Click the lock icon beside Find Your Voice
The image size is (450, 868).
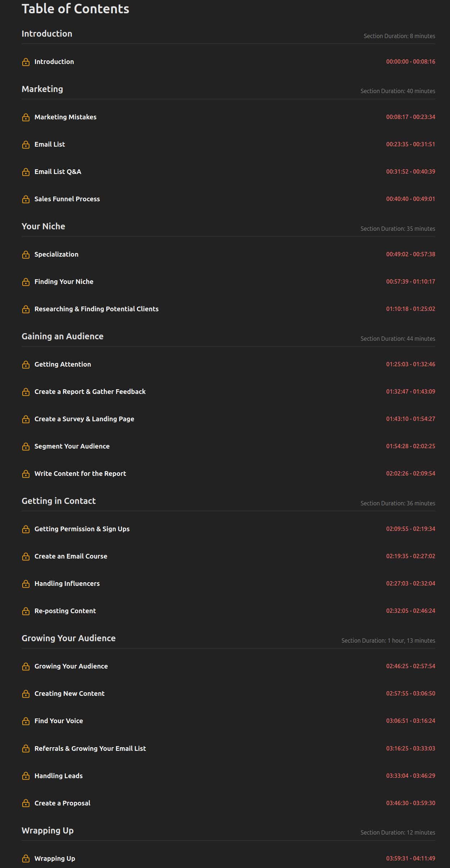point(26,721)
